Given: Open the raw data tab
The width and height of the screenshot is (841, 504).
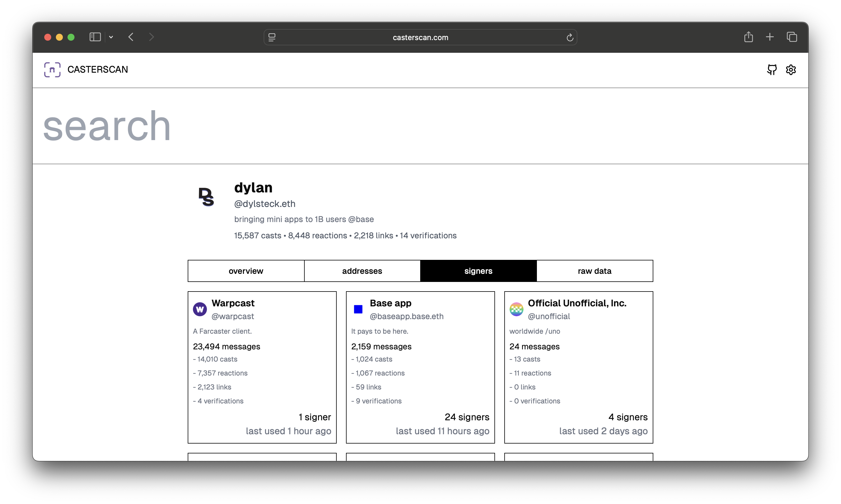Looking at the screenshot, I should coord(594,271).
